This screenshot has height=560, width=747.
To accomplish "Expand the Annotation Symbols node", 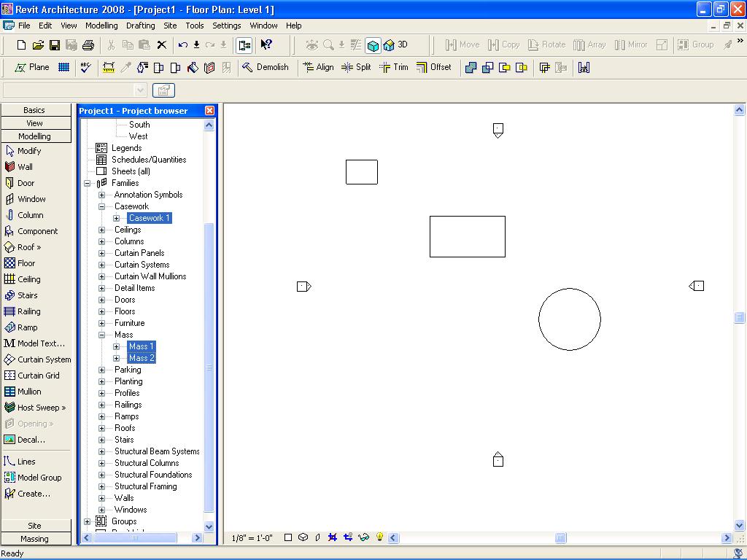I will click(101, 195).
